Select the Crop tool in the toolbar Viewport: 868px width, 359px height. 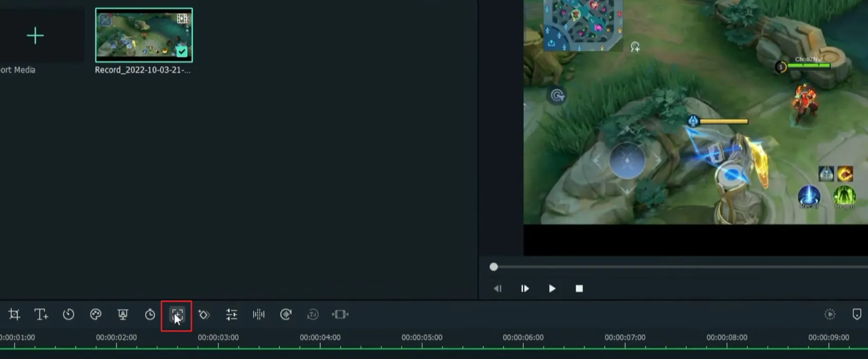(14, 314)
